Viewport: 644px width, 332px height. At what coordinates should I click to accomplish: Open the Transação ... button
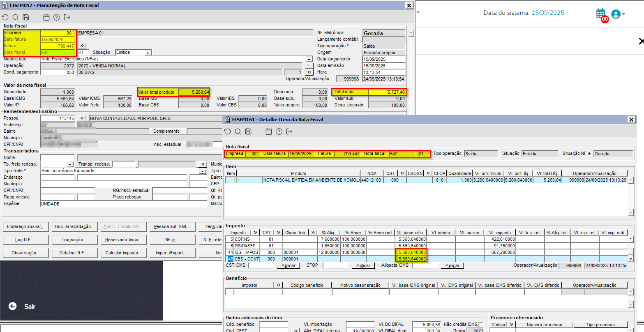click(75, 240)
